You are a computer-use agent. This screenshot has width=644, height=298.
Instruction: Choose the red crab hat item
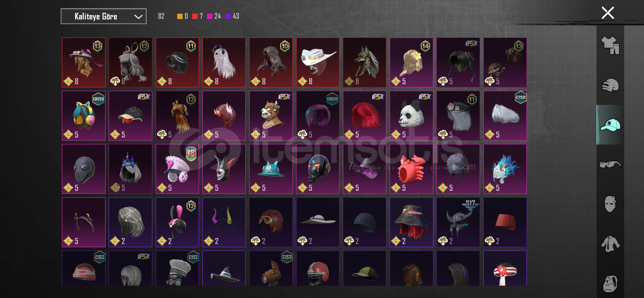(x=411, y=169)
